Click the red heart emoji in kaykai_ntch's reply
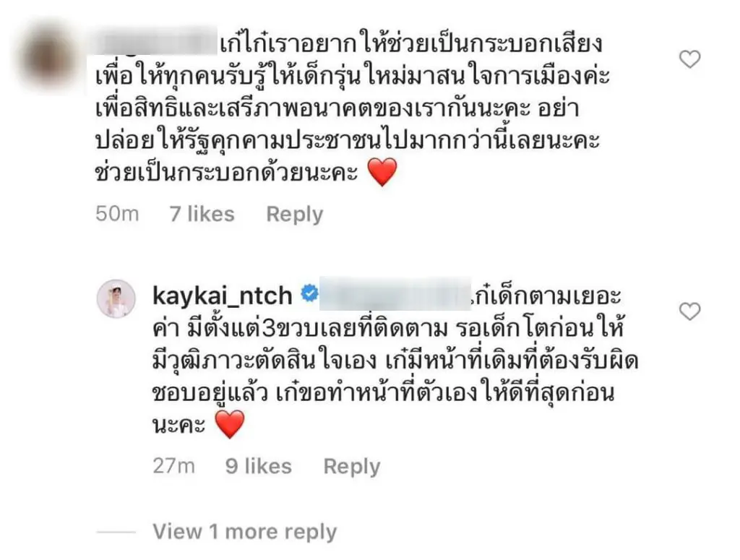740x560 pixels. [230, 423]
